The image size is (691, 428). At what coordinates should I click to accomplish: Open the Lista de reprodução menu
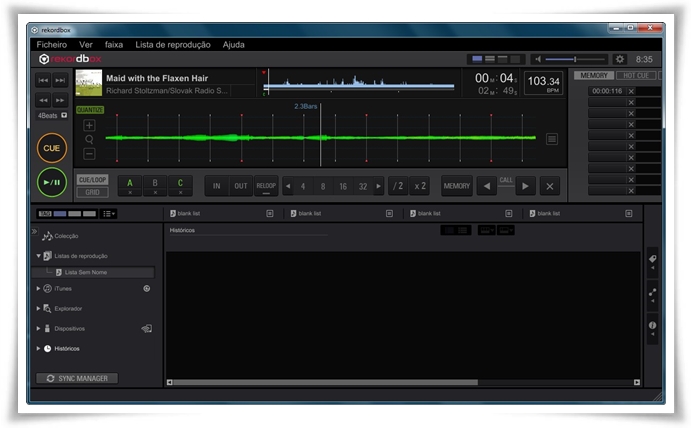(173, 45)
